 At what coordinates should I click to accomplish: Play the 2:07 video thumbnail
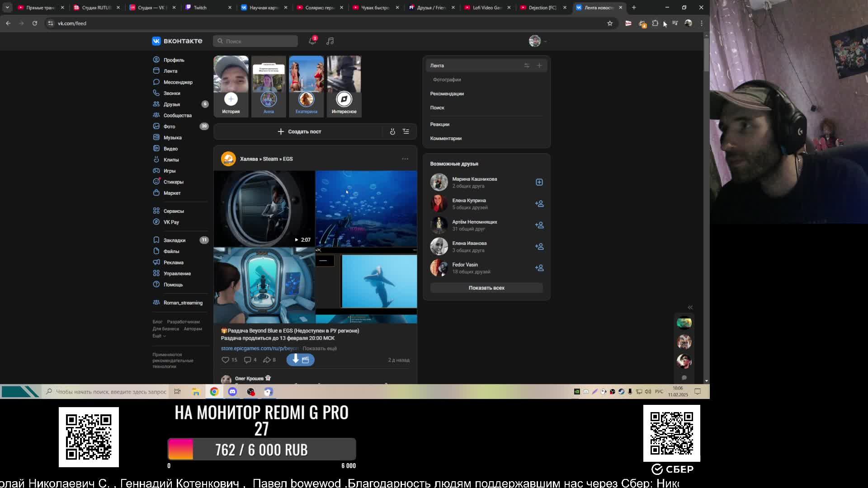coord(264,209)
